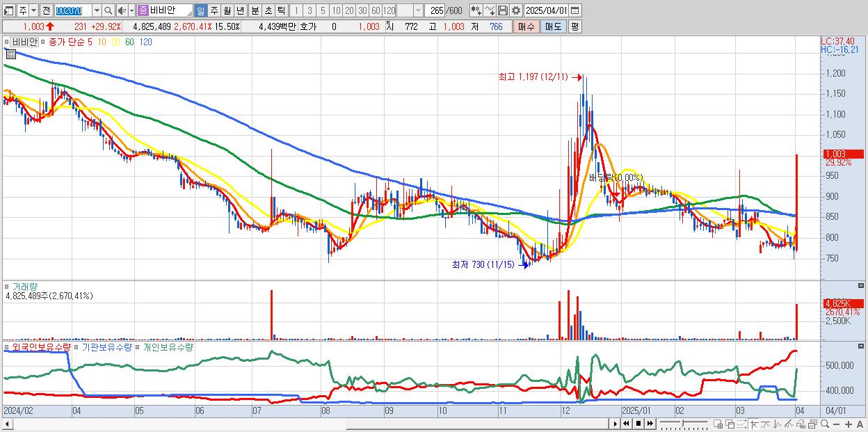Click the 매도 sell button
Screen dimensions: 868x432
tap(554, 26)
